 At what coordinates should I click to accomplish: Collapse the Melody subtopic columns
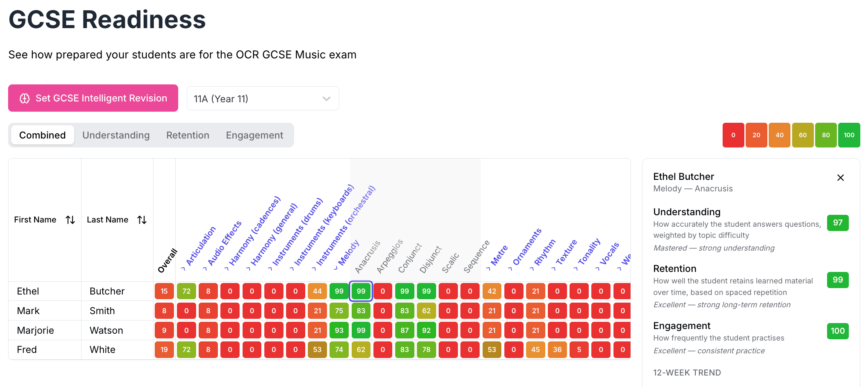[336, 268]
